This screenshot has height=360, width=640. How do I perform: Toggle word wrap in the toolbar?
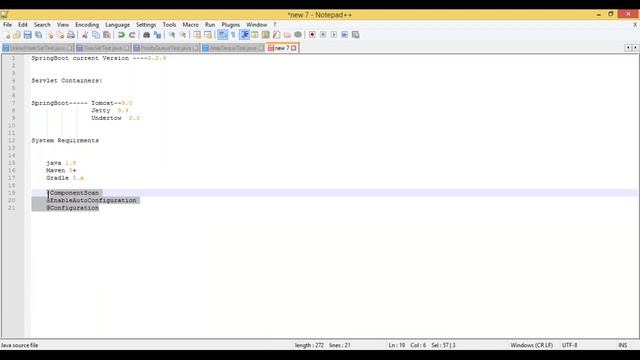(222, 35)
